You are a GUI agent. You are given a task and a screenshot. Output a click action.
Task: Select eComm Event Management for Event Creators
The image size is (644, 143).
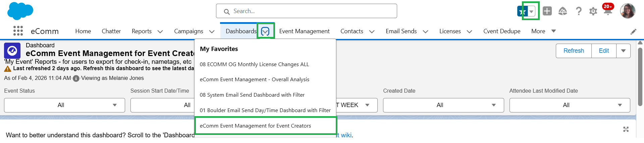pos(255,126)
